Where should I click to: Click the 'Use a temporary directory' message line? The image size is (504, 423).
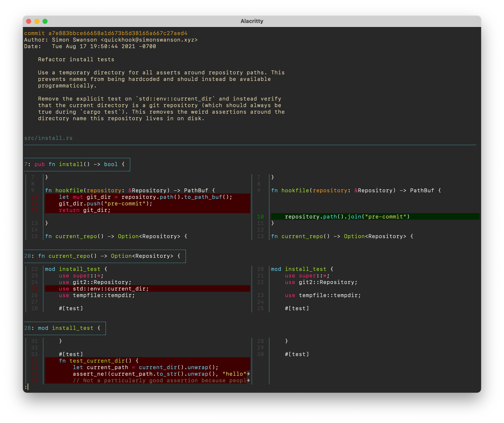pos(161,73)
